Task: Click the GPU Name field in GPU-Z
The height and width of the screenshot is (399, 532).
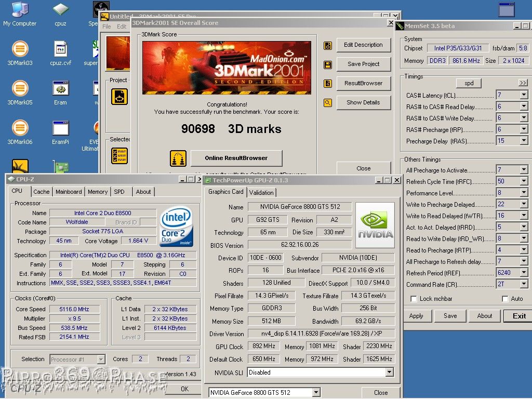Action: (x=300, y=207)
